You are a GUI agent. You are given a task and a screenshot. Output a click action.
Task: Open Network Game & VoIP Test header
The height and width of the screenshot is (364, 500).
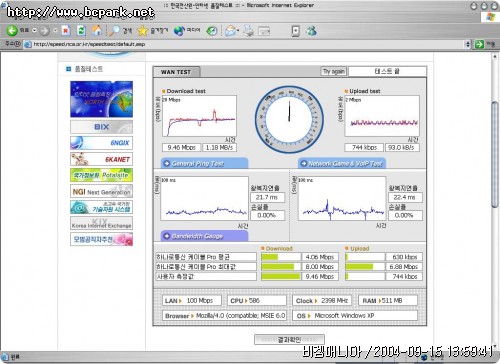pos(342,163)
